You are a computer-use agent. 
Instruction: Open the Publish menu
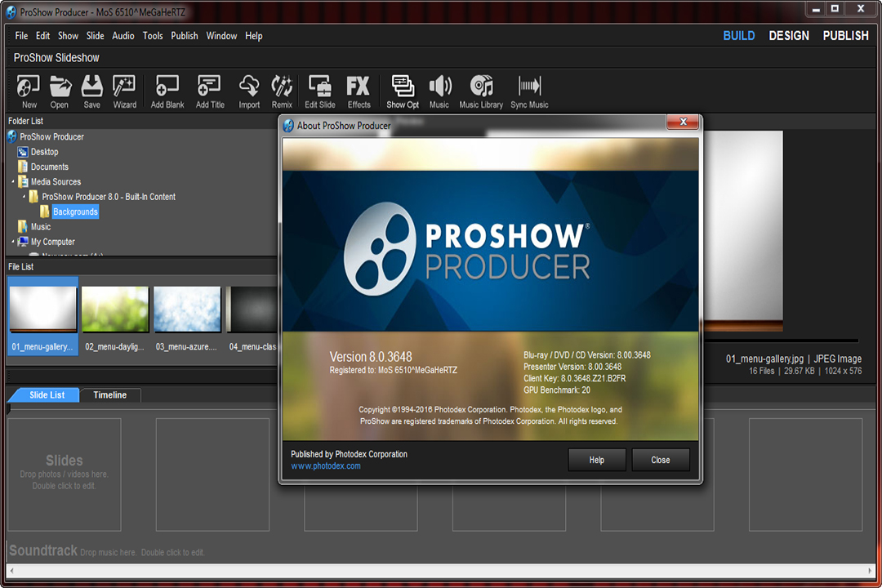click(x=185, y=35)
